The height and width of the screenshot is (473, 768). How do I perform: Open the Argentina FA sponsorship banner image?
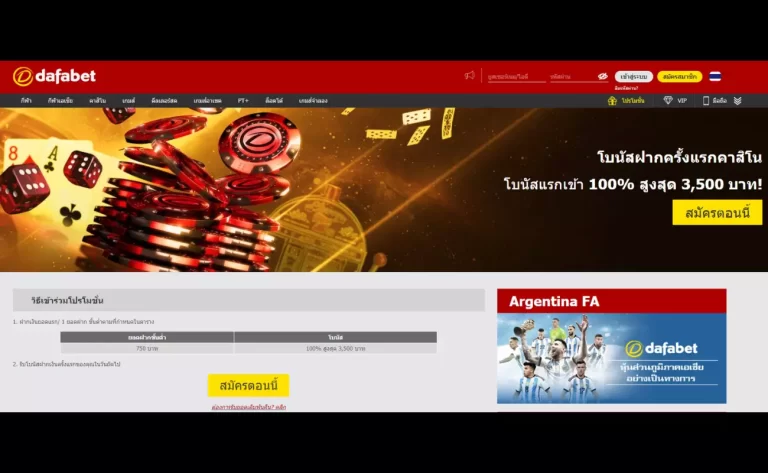pyautogui.click(x=611, y=357)
